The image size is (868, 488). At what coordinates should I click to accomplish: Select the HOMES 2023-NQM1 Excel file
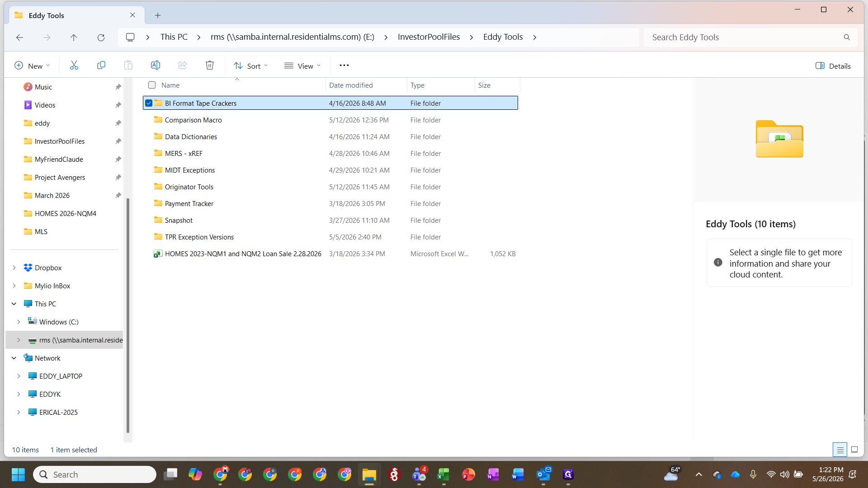pyautogui.click(x=330, y=254)
